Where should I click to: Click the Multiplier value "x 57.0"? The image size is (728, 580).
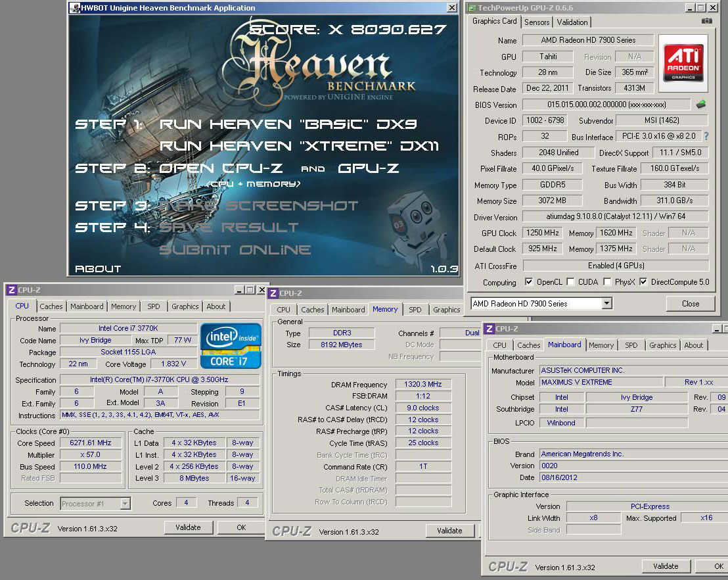tap(91, 454)
